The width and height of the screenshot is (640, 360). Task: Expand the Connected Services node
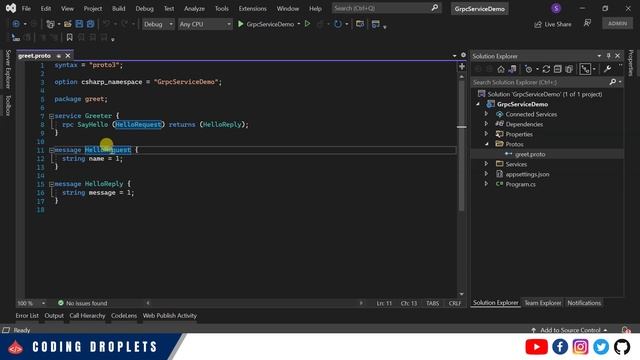pos(486,114)
